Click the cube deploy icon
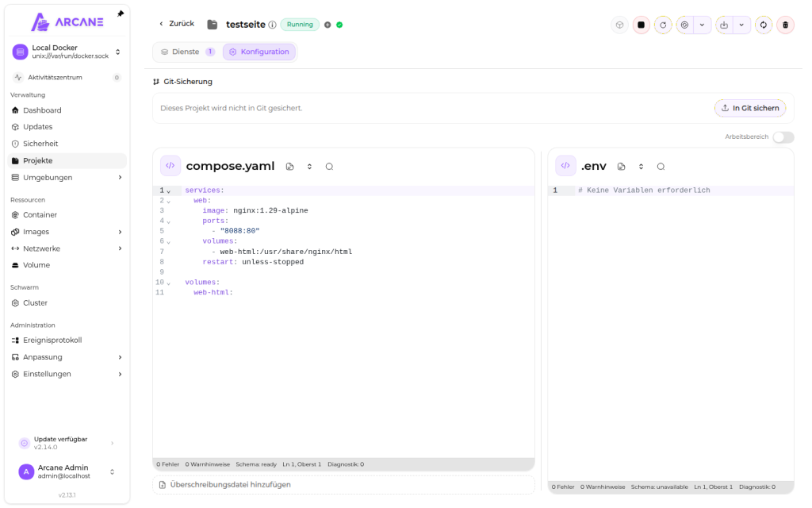Image resolution: width=812 pixels, height=508 pixels. point(619,25)
